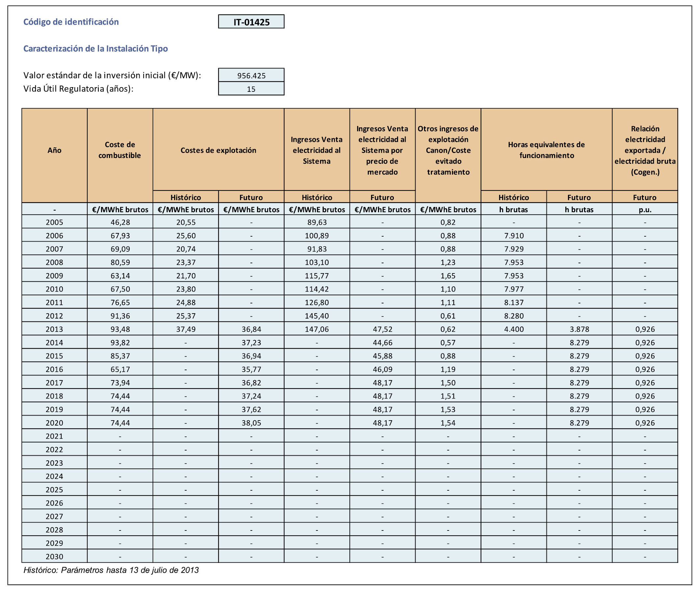
Task: Select the Coste de combustible column header
Action: (x=120, y=155)
